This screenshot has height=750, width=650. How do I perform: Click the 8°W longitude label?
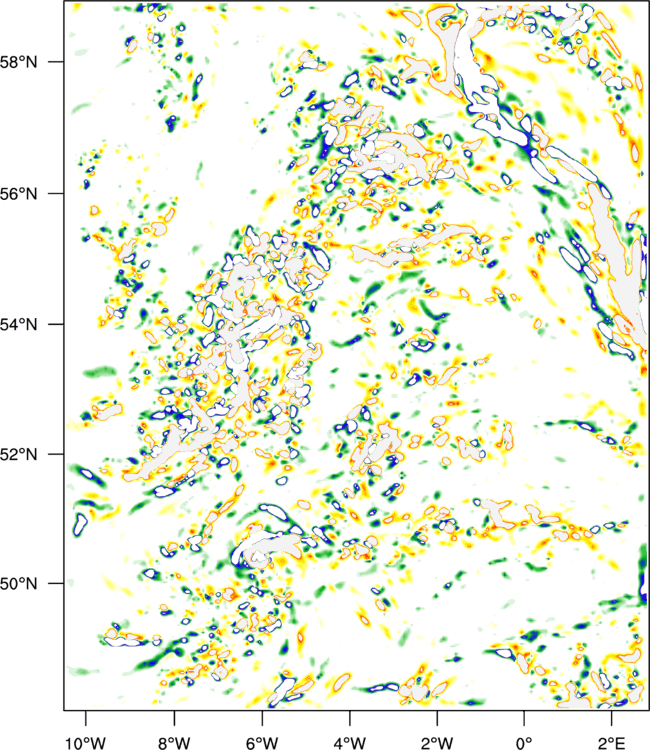[174, 742]
